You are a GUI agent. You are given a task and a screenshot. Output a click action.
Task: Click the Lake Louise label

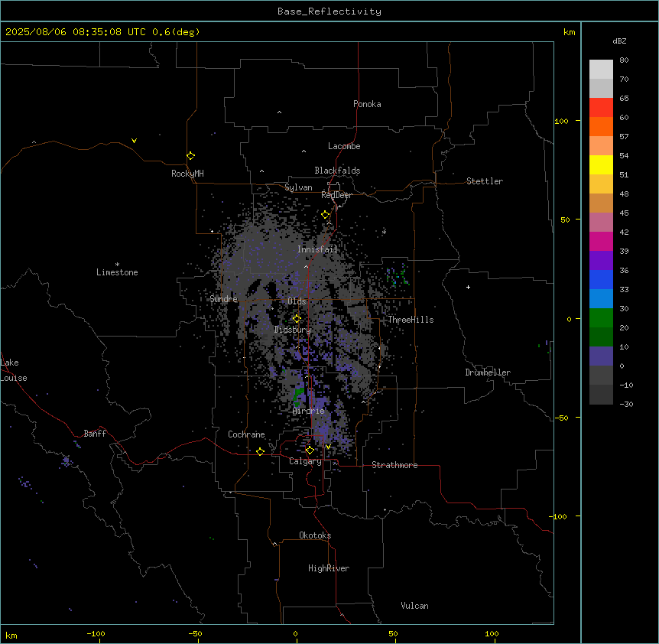click(x=14, y=370)
